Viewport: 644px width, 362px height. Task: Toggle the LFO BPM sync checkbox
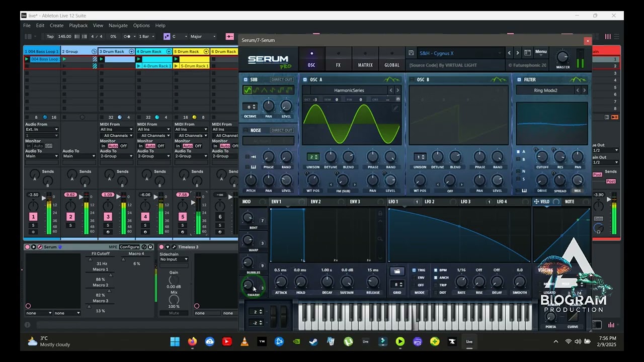click(x=436, y=270)
